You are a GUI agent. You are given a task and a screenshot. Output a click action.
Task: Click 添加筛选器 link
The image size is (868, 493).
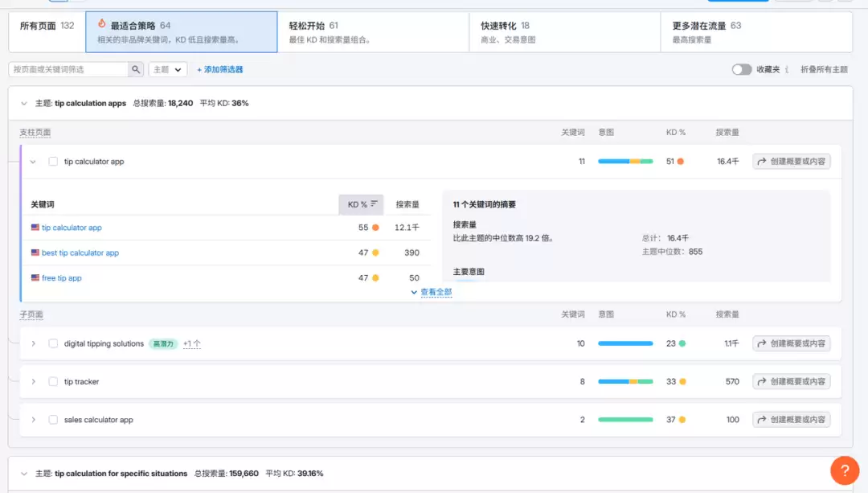click(x=219, y=69)
